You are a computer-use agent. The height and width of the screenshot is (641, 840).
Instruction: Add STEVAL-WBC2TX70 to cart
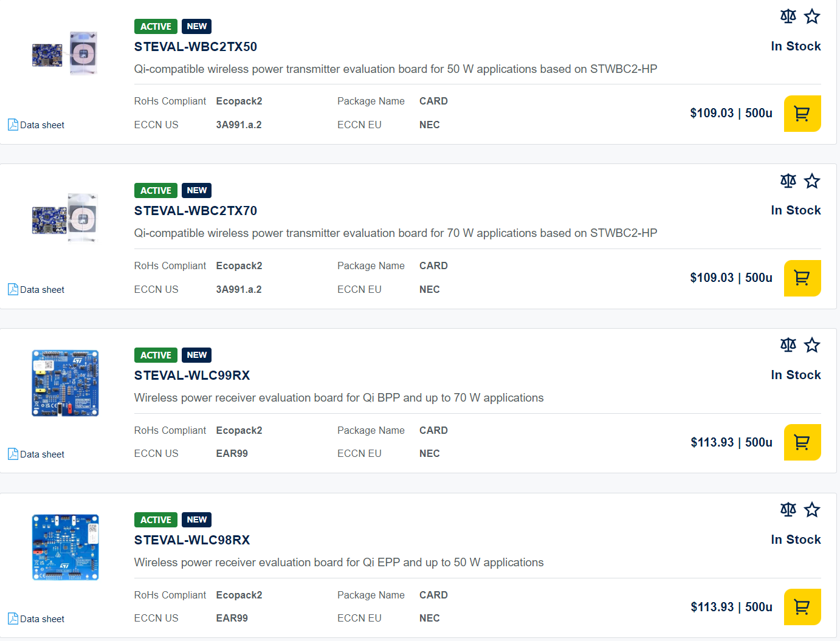click(x=802, y=278)
